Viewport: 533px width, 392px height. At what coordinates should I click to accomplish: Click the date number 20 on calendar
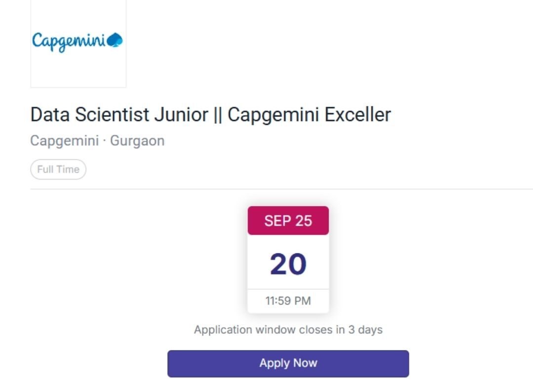click(288, 264)
